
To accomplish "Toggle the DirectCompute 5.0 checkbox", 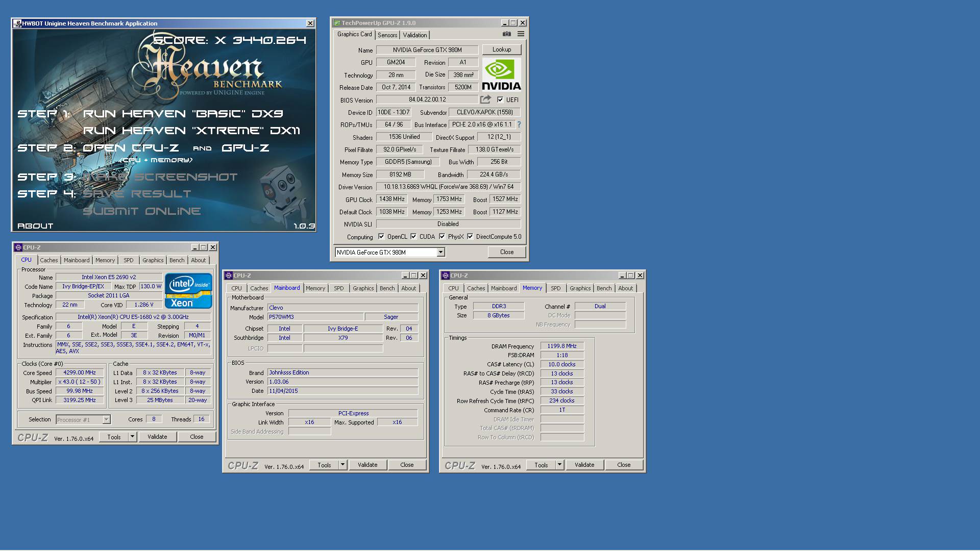I will pyautogui.click(x=470, y=237).
